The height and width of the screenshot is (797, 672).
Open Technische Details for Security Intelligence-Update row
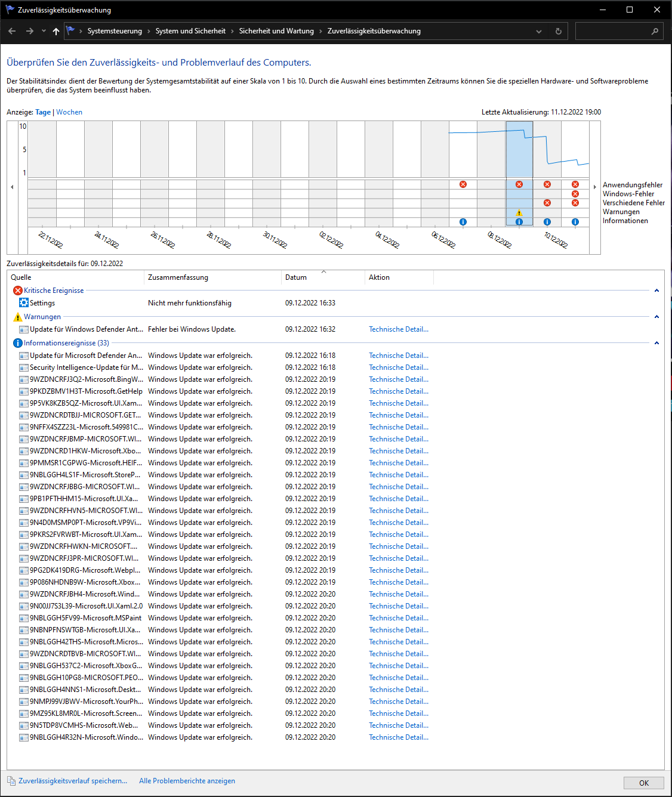pos(399,367)
